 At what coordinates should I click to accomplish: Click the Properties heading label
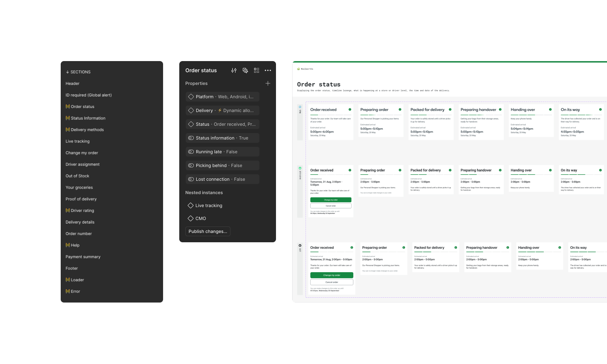point(196,83)
